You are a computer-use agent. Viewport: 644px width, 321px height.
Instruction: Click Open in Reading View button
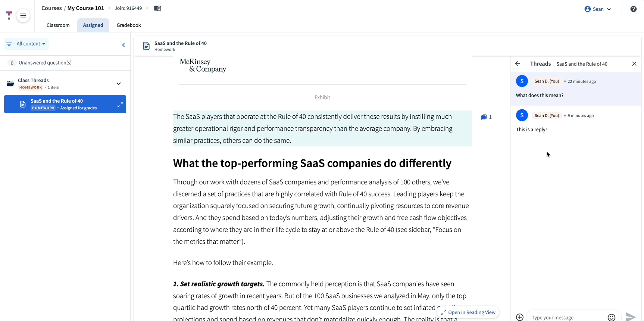468,312
